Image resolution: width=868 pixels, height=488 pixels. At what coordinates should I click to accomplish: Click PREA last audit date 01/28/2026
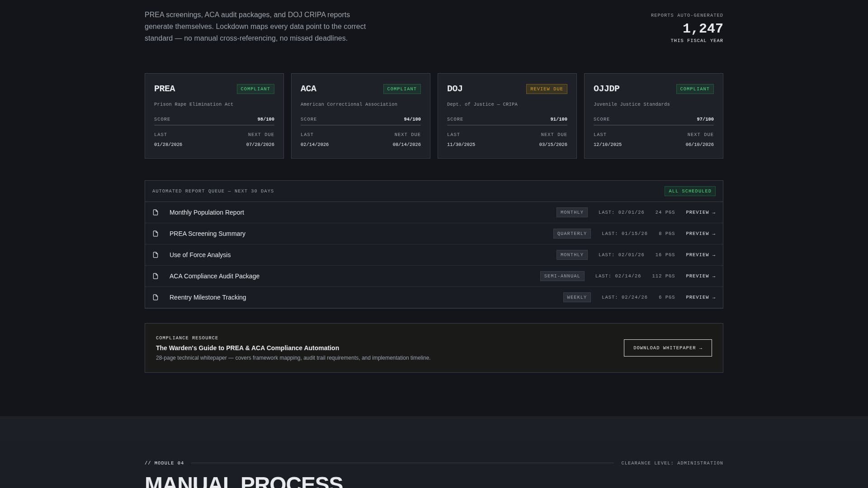168,145
